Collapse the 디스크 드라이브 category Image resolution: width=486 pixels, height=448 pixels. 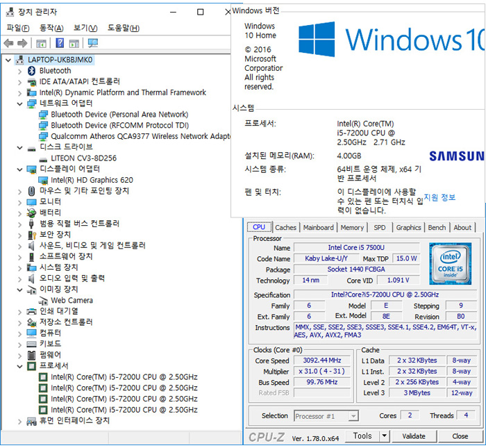(20, 148)
